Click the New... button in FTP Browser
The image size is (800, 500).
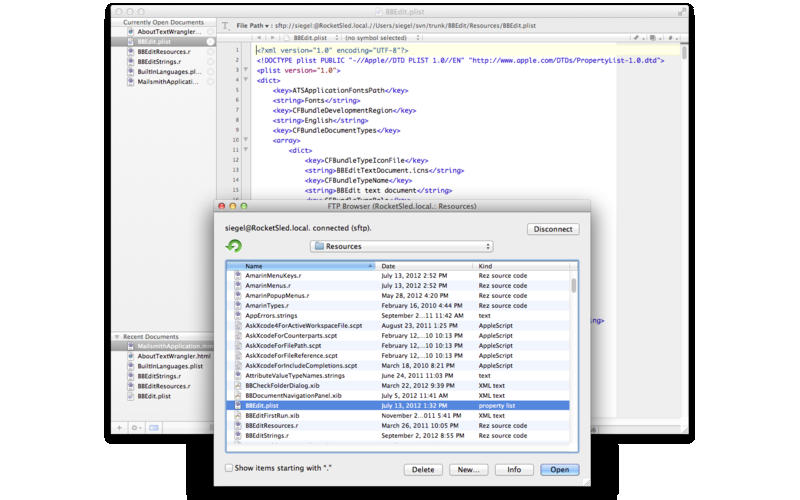pos(468,469)
